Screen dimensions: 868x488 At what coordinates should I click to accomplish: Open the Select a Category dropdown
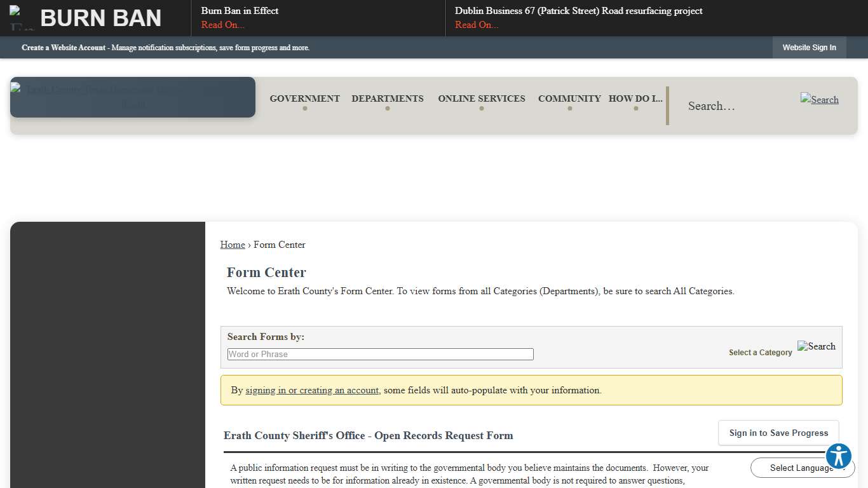[x=760, y=352]
